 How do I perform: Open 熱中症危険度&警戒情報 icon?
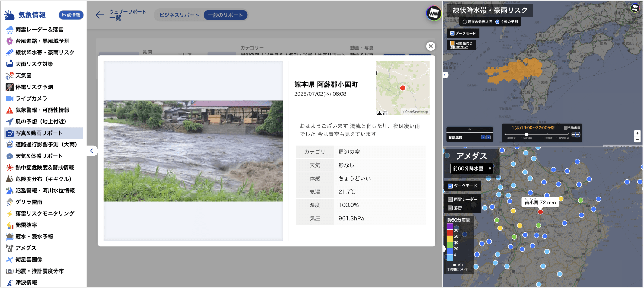coord(10,168)
